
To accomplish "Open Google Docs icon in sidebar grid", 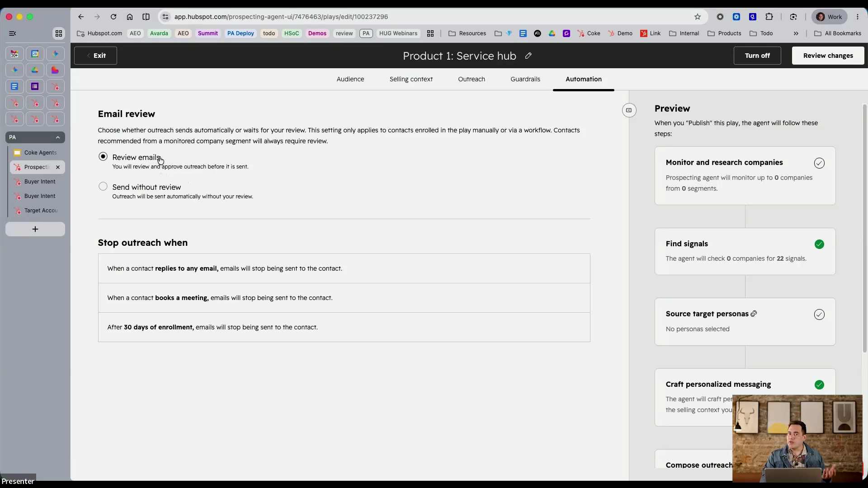I will (14, 86).
